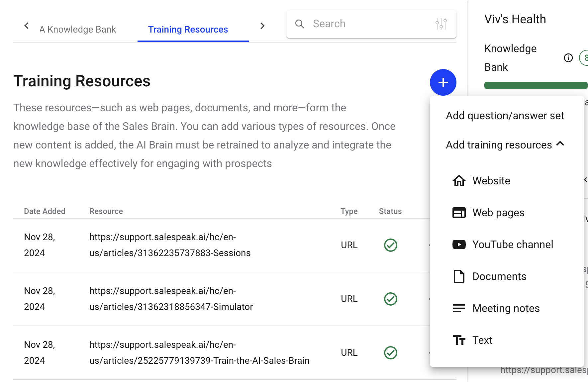Click the search magnifier icon
The width and height of the screenshot is (588, 382).
pyautogui.click(x=299, y=24)
